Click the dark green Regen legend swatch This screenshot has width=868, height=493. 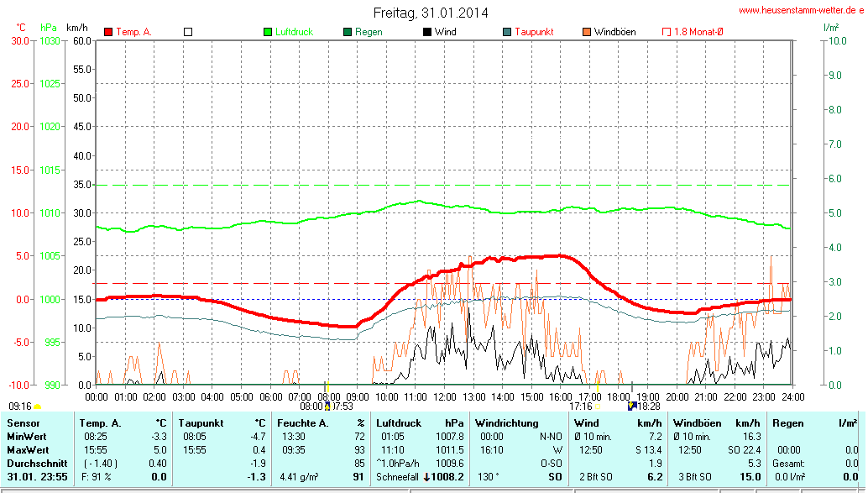pos(348,32)
